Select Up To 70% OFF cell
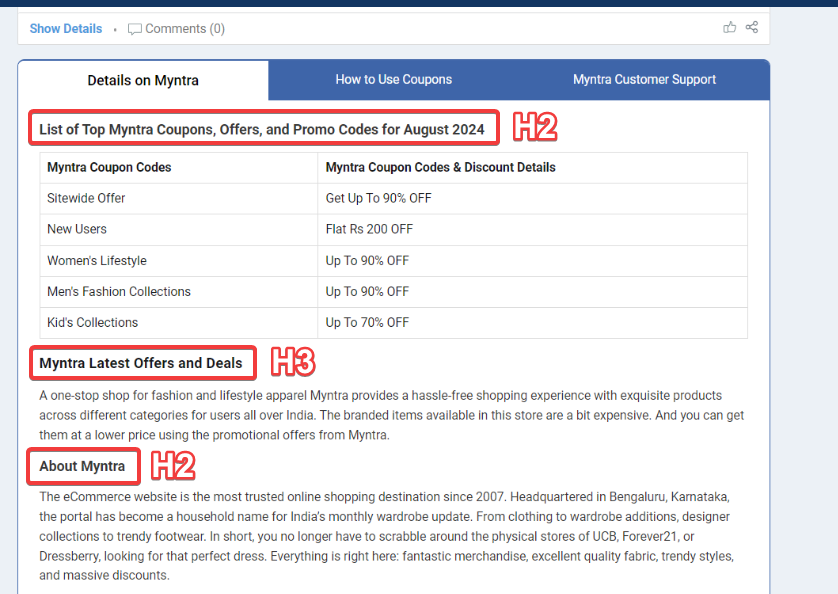Viewport: 838px width, 594px height. 532,323
